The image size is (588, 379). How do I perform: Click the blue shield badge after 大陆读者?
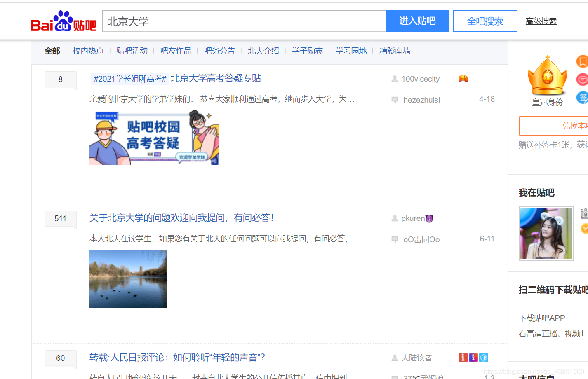484,358
